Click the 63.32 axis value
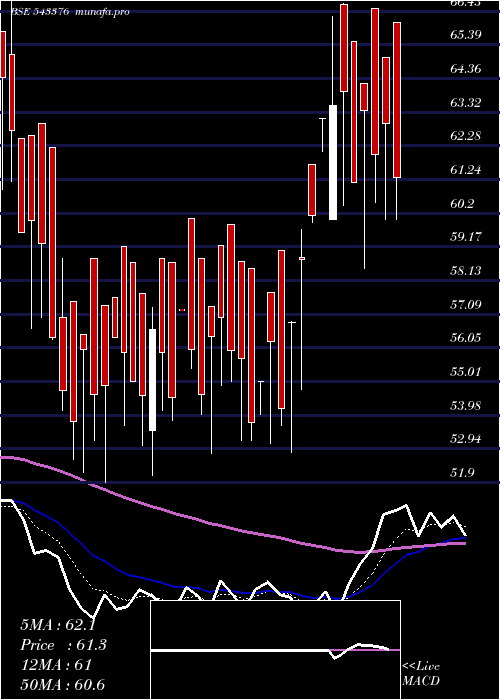The image size is (500, 700). pos(466,103)
